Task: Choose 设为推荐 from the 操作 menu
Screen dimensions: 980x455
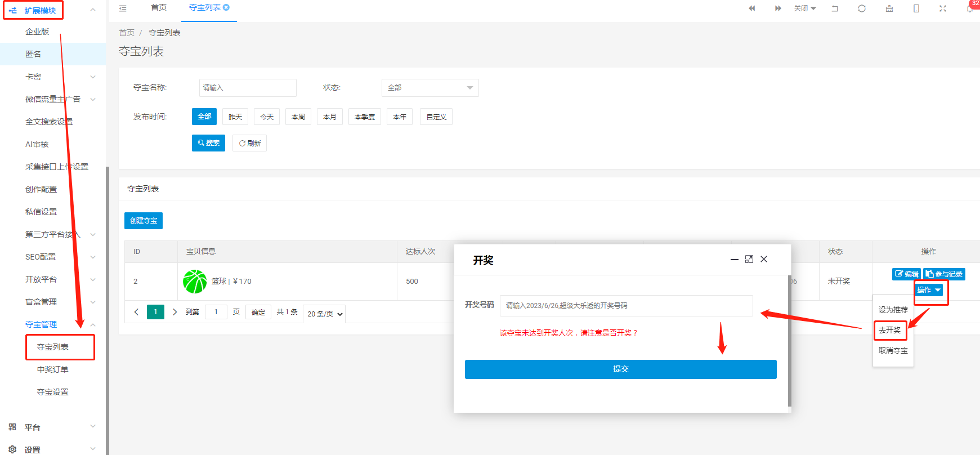Action: point(893,310)
